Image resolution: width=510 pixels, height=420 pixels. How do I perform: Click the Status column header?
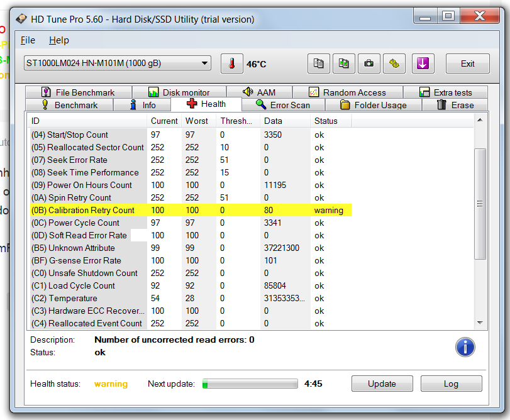click(x=331, y=121)
